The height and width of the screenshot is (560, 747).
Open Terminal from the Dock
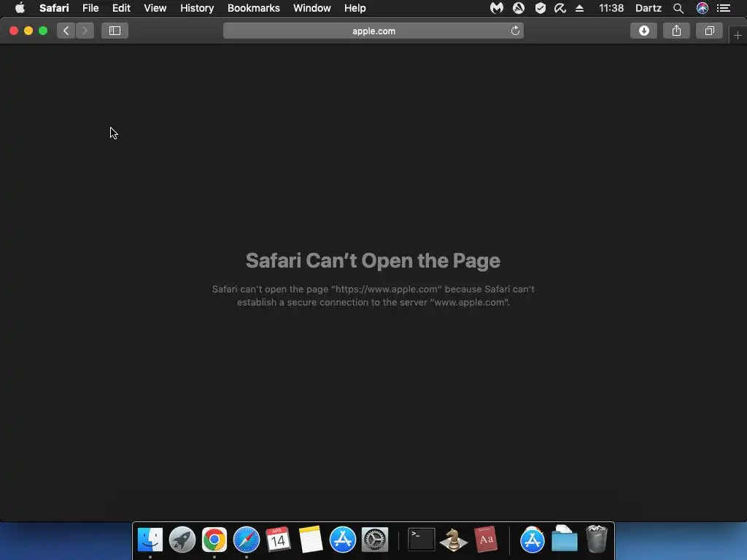tap(422, 540)
